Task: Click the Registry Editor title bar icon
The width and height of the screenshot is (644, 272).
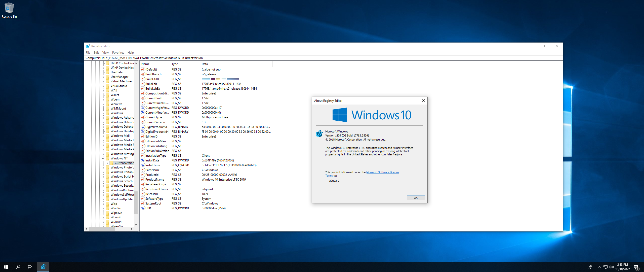Action: pyautogui.click(x=88, y=46)
